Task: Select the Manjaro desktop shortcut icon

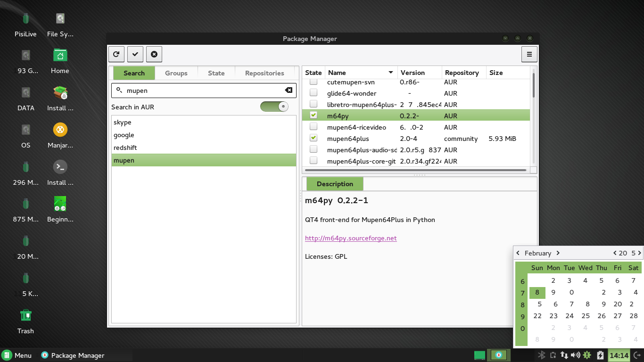Action: click(x=60, y=136)
